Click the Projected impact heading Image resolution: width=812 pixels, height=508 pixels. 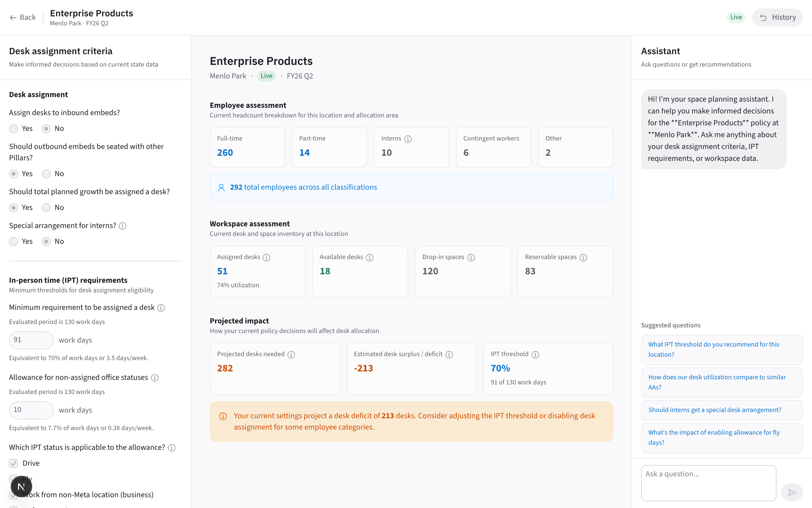point(239,321)
